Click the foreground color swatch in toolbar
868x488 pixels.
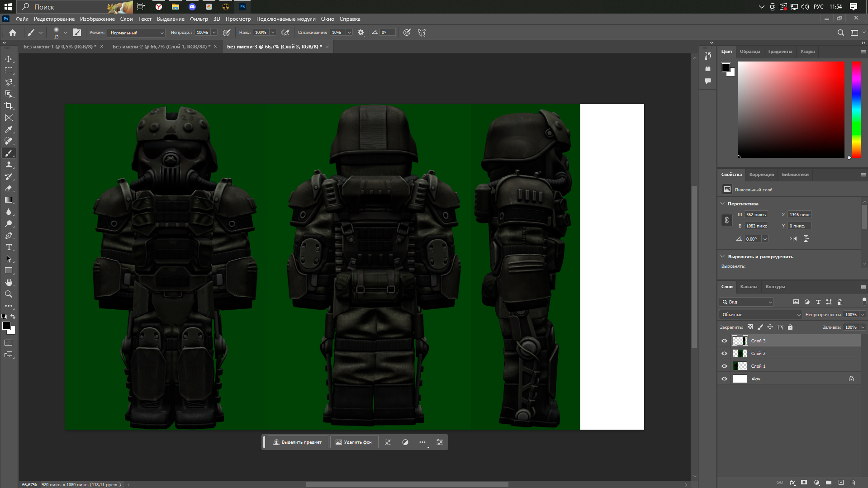click(6, 326)
